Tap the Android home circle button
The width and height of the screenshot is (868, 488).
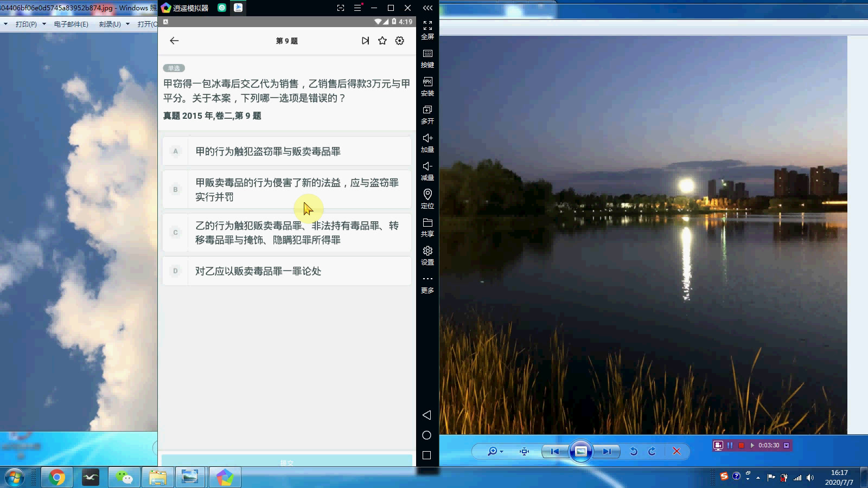click(427, 435)
